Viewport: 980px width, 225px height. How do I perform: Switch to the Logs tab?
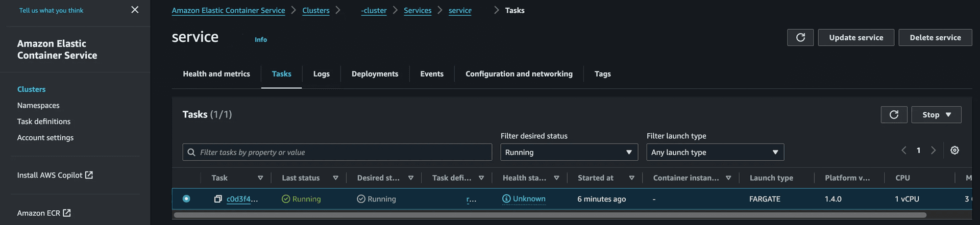pos(321,74)
